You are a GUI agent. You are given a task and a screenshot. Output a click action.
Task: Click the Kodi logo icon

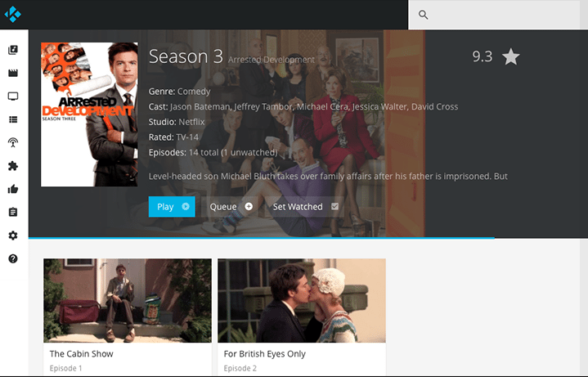pyautogui.click(x=13, y=15)
